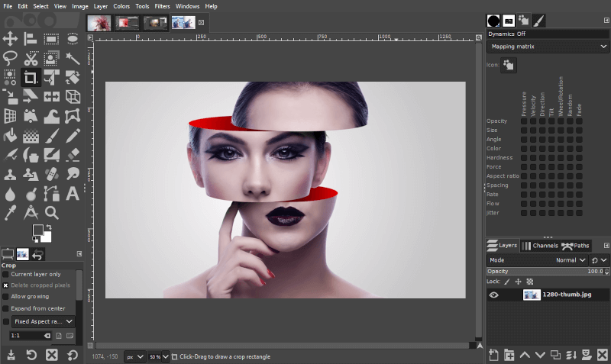Image resolution: width=611 pixels, height=364 pixels.
Task: Switch to the Channels tab
Action: point(541,246)
